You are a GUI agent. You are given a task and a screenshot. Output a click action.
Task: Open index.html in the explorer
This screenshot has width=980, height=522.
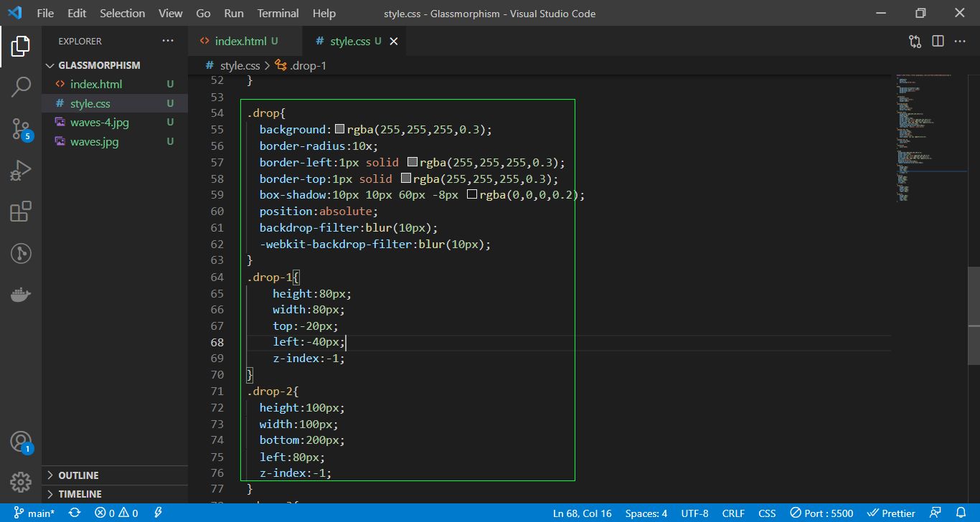point(115,84)
